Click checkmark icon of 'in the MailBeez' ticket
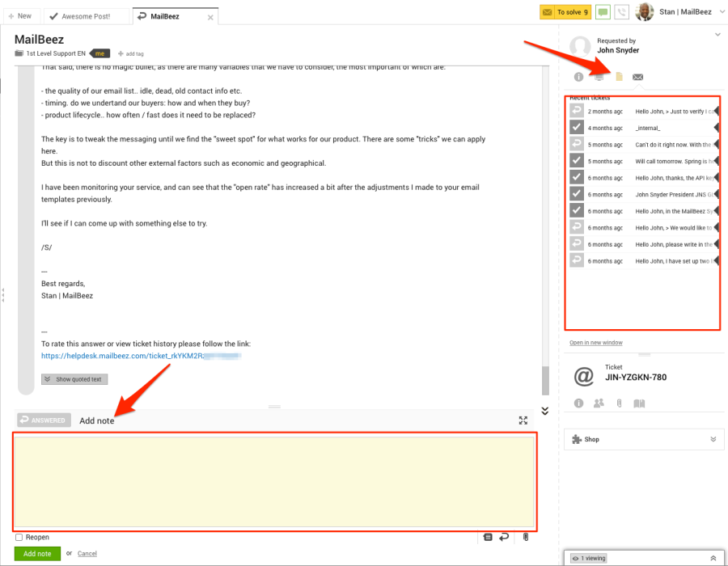The height and width of the screenshot is (566, 728). click(x=577, y=210)
